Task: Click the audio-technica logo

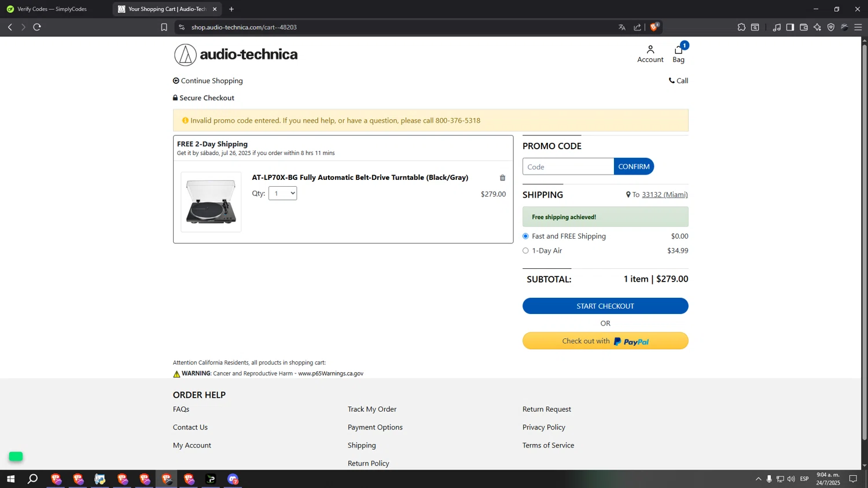Action: coord(236,55)
